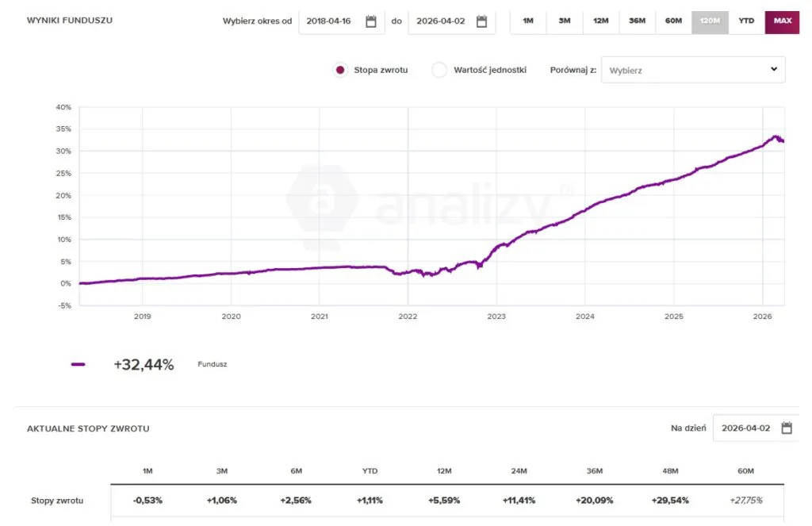Switch to YTD period
Screen dimensions: 812x526
coord(746,21)
